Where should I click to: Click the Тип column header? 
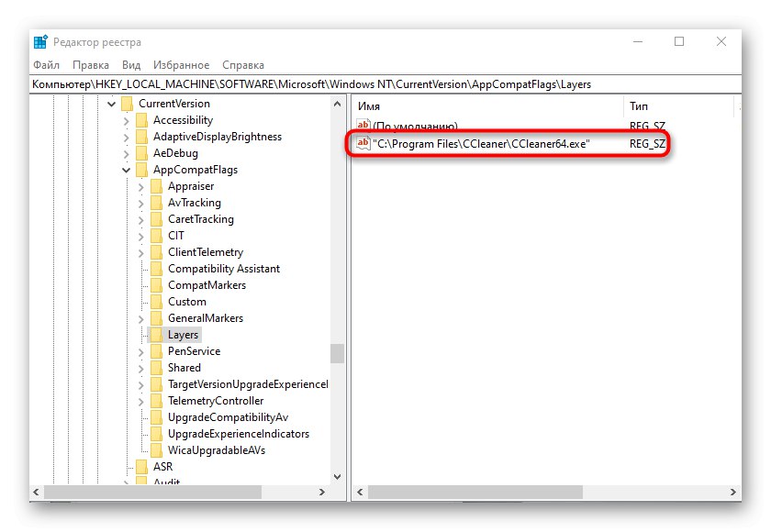coord(679,106)
